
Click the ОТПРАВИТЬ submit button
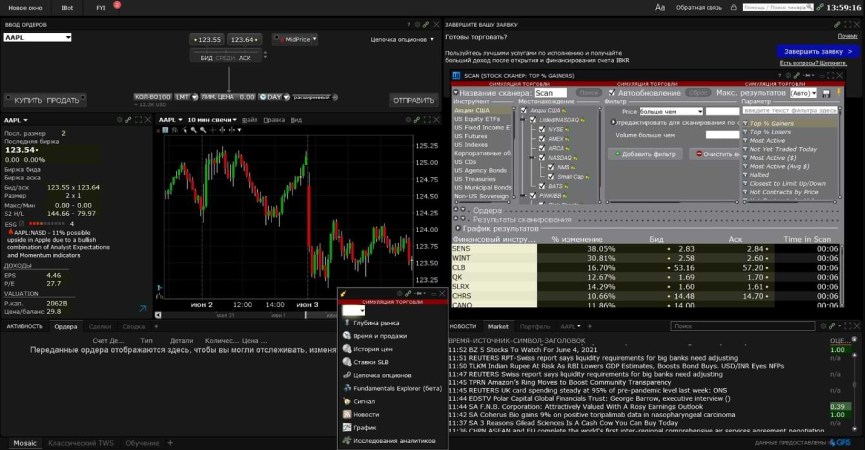[414, 100]
